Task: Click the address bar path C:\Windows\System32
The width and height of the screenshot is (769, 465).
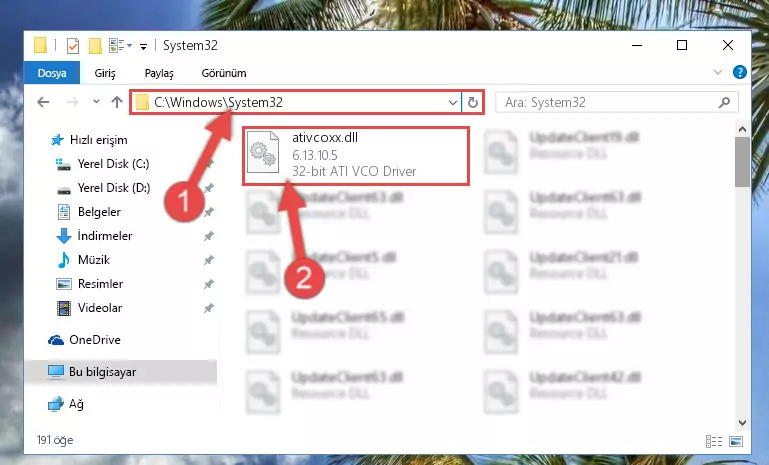Action: pyautogui.click(x=218, y=102)
